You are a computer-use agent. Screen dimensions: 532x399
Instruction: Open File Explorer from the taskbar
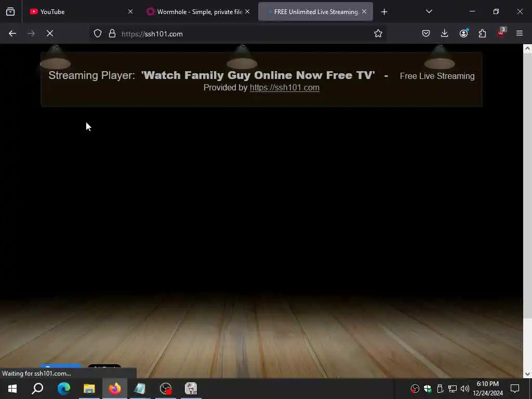point(89,389)
